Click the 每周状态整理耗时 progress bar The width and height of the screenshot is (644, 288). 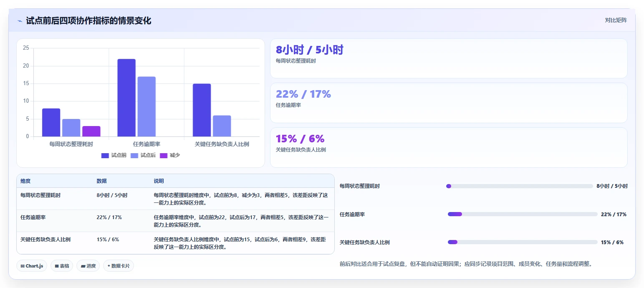coord(520,186)
